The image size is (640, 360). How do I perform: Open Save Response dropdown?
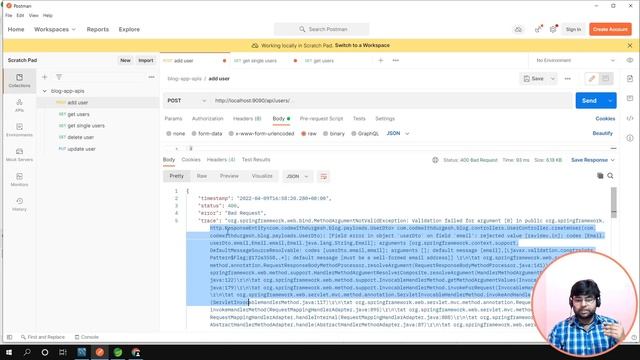[593, 160]
